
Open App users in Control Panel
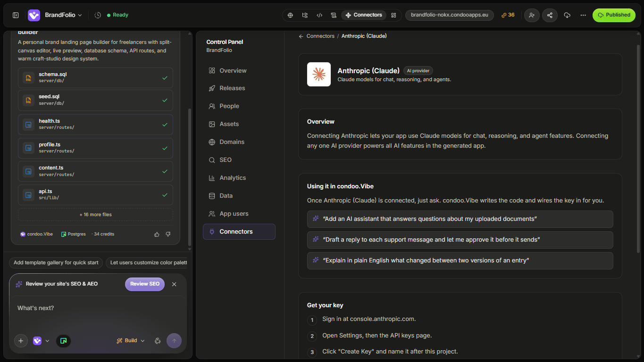(239, 214)
